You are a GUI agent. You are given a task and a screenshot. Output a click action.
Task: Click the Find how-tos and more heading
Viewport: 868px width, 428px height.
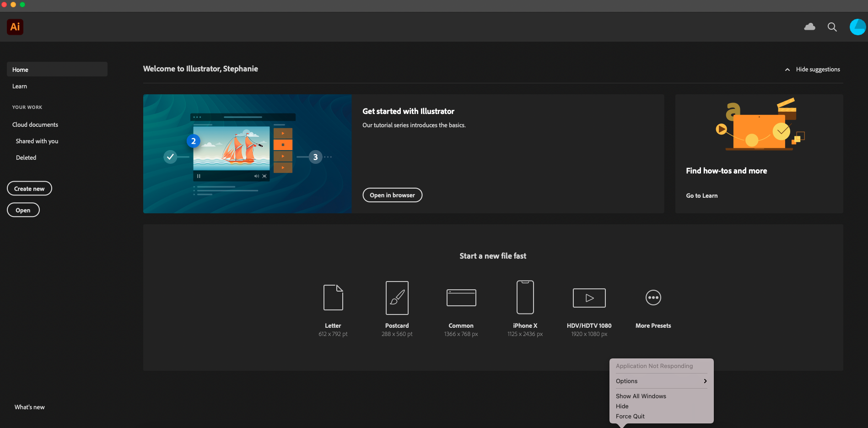pos(727,171)
